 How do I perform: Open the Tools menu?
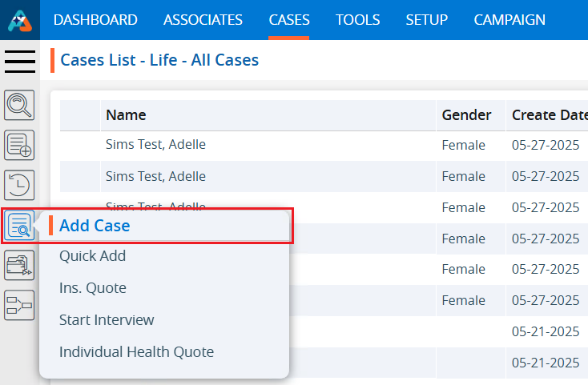(357, 20)
